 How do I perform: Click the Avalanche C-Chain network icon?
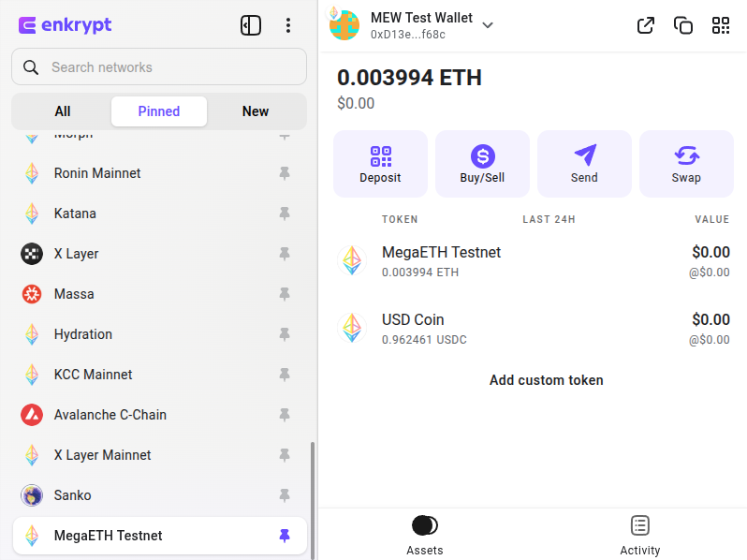(x=32, y=415)
